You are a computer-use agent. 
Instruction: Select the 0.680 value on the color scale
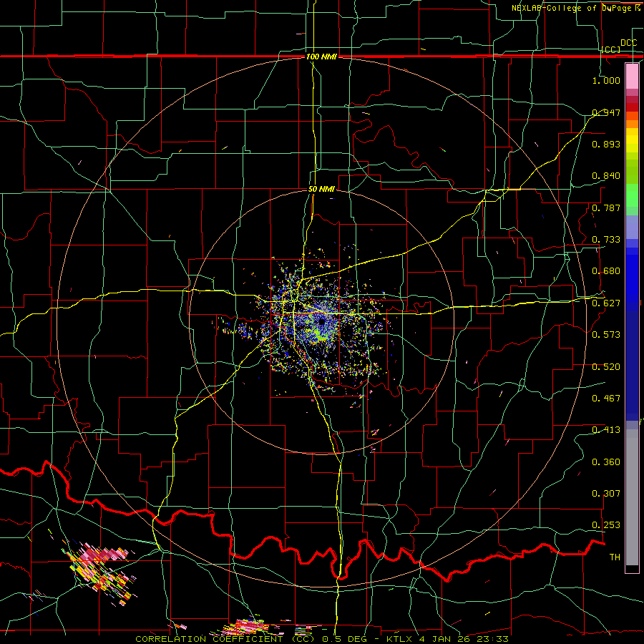[606, 271]
